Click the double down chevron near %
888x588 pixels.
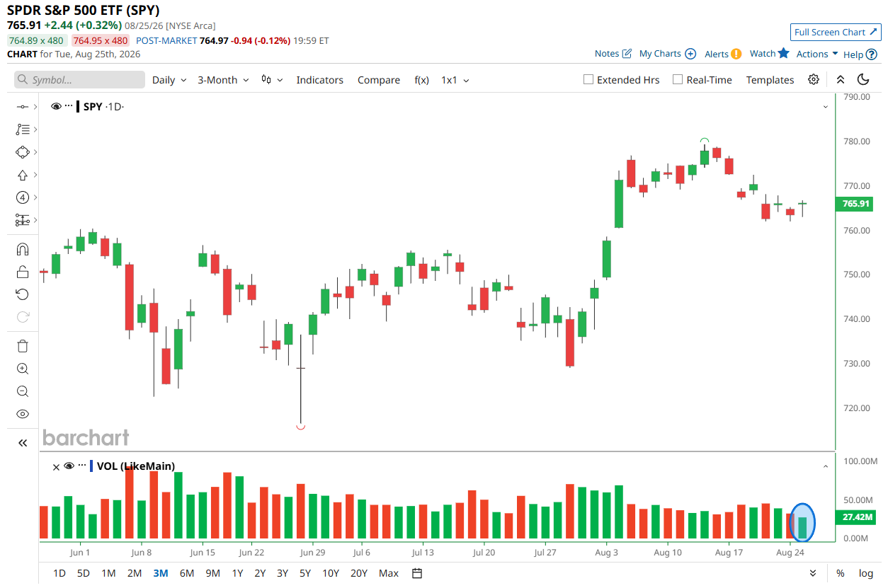point(813,573)
